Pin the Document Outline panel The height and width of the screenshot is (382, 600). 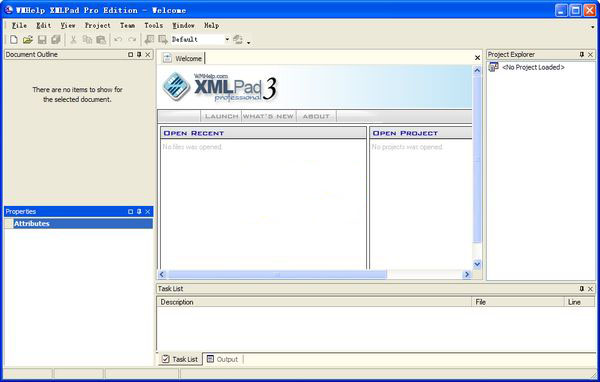pyautogui.click(x=139, y=55)
